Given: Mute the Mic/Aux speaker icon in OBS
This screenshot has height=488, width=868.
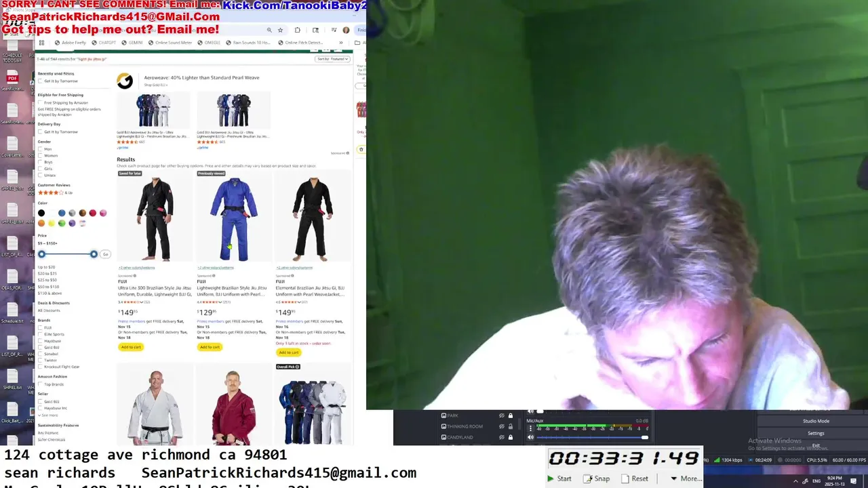Looking at the screenshot, I should pos(531,437).
